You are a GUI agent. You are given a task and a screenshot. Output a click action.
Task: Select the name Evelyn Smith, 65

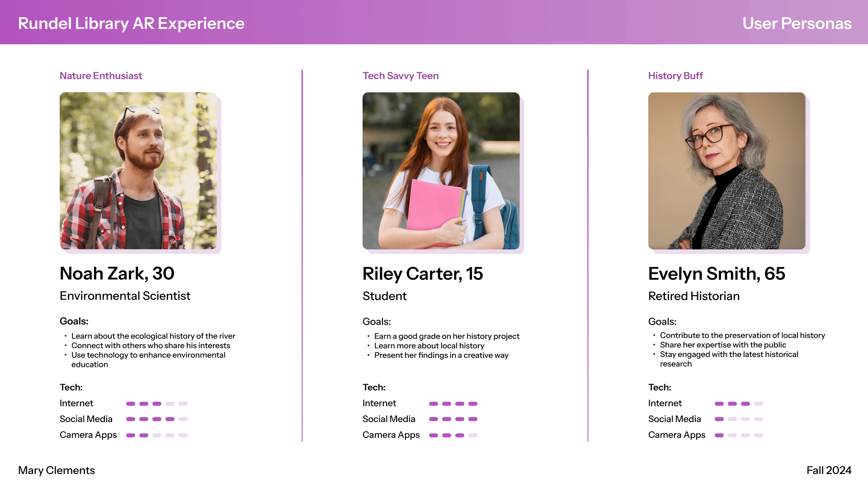click(x=717, y=274)
